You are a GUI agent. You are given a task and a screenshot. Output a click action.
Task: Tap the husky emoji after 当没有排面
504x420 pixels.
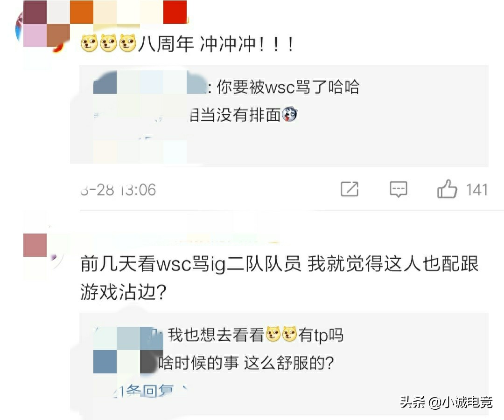[x=290, y=114]
